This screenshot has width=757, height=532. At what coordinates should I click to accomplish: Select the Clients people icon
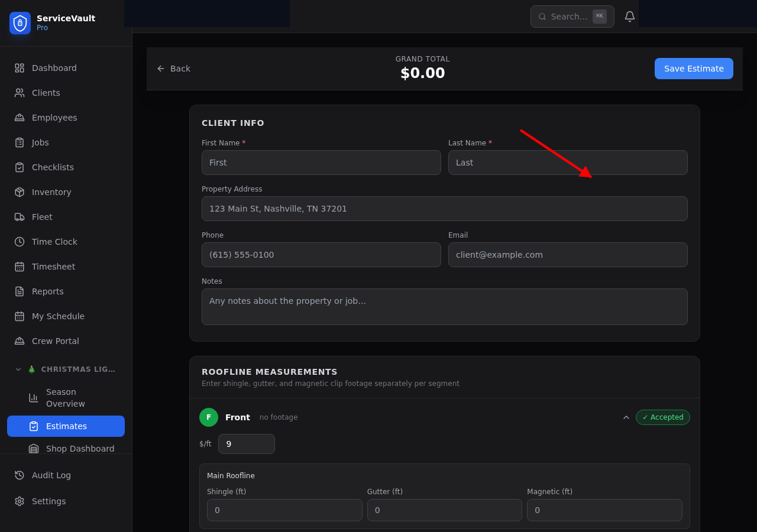(x=20, y=92)
